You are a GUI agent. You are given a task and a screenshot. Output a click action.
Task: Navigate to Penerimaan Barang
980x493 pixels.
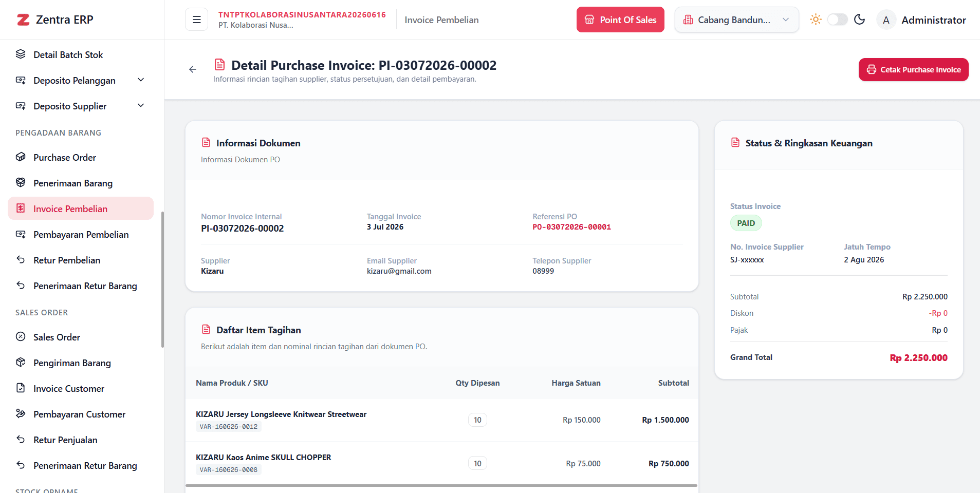coord(81,183)
